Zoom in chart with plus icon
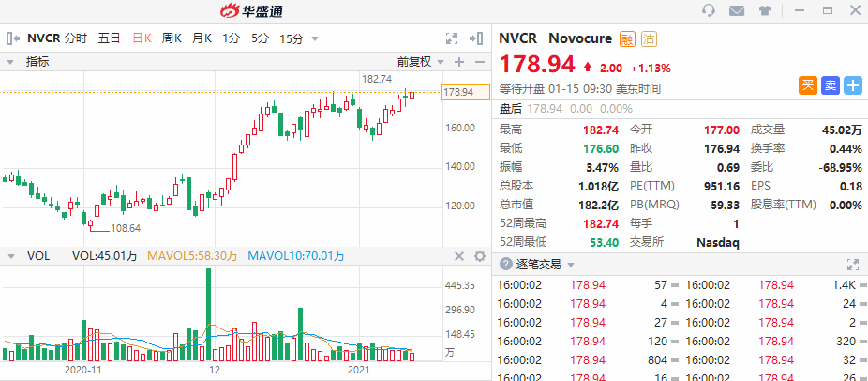868x381 pixels. (459, 62)
